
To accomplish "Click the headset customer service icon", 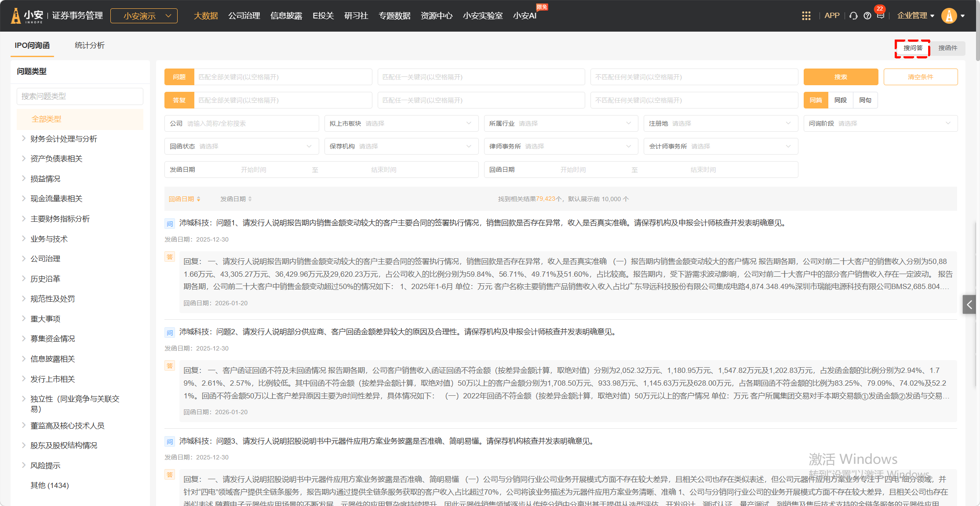I will click(853, 16).
